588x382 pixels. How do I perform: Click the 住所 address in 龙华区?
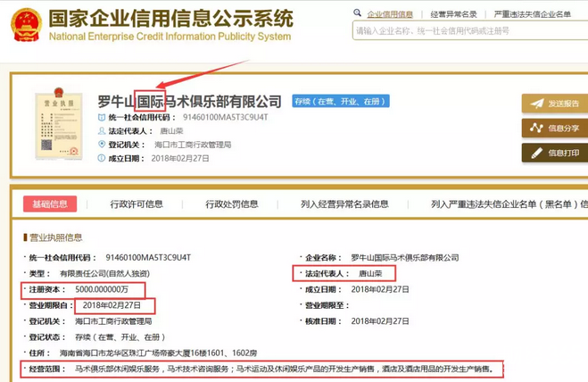click(158, 353)
